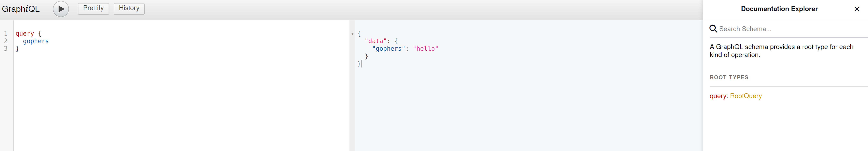Click the query root label in docs

718,96
